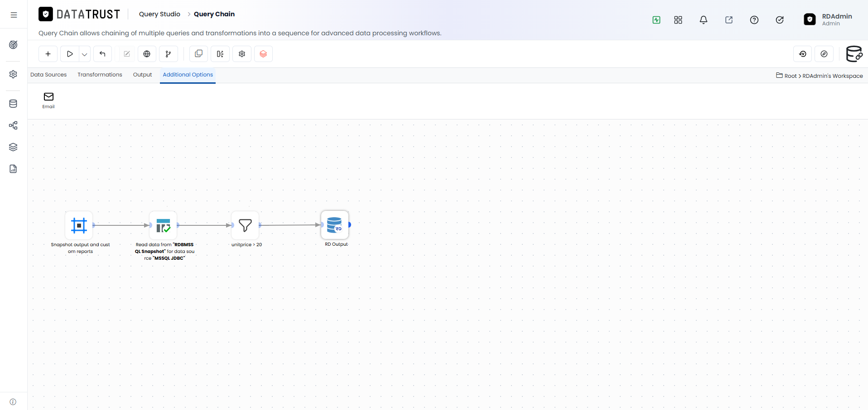Image resolution: width=868 pixels, height=410 pixels.
Task: Open the apps grid icon in header
Action: pos(678,20)
